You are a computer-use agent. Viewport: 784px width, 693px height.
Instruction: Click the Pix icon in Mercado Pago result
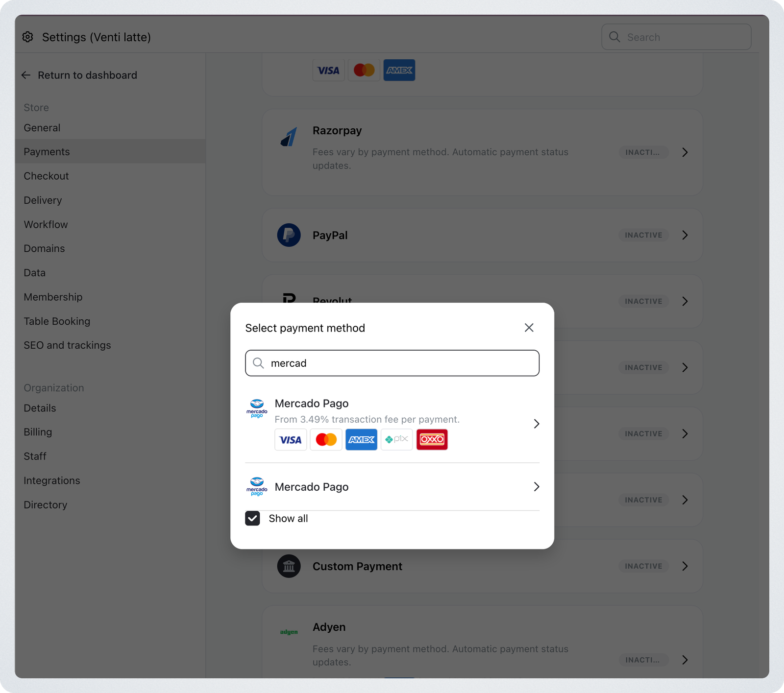tap(397, 439)
